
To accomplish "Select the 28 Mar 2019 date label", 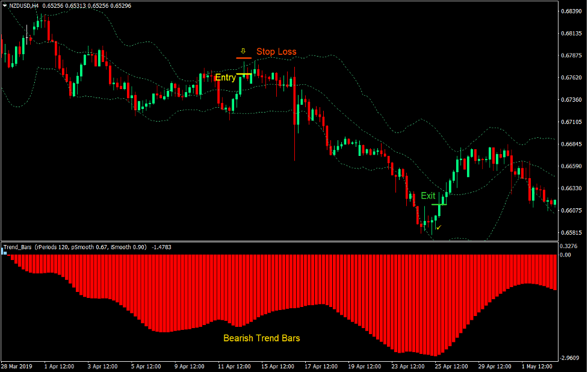I will click(x=16, y=367).
